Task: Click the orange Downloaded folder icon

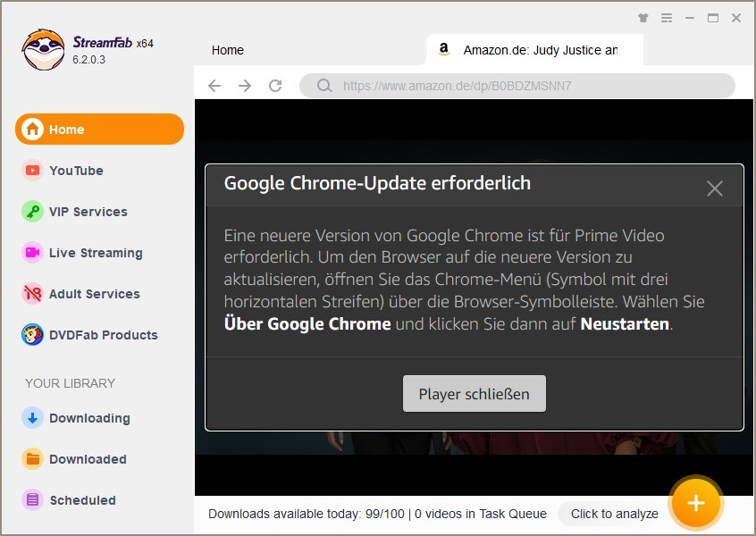Action: click(x=32, y=459)
